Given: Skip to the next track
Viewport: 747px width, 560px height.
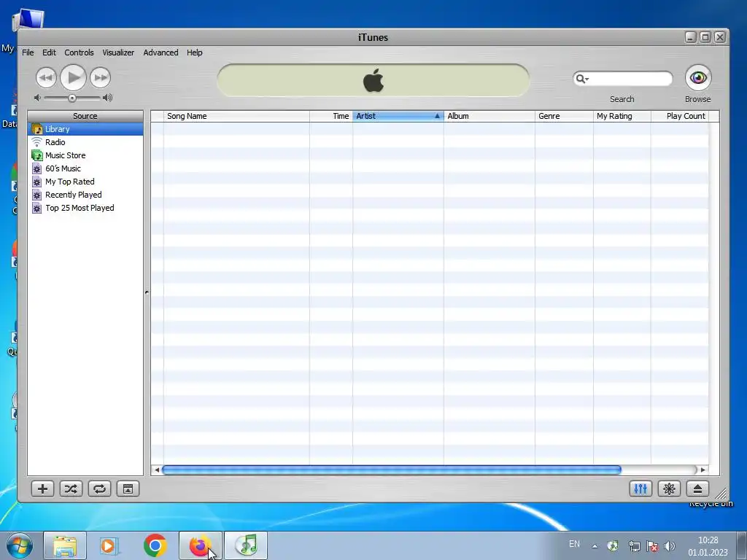Looking at the screenshot, I should coord(100,77).
